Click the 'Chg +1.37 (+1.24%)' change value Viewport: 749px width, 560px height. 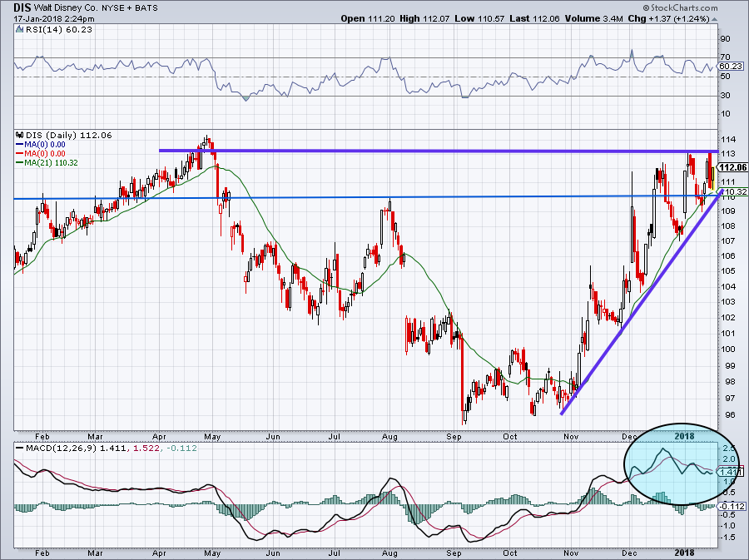pos(668,18)
